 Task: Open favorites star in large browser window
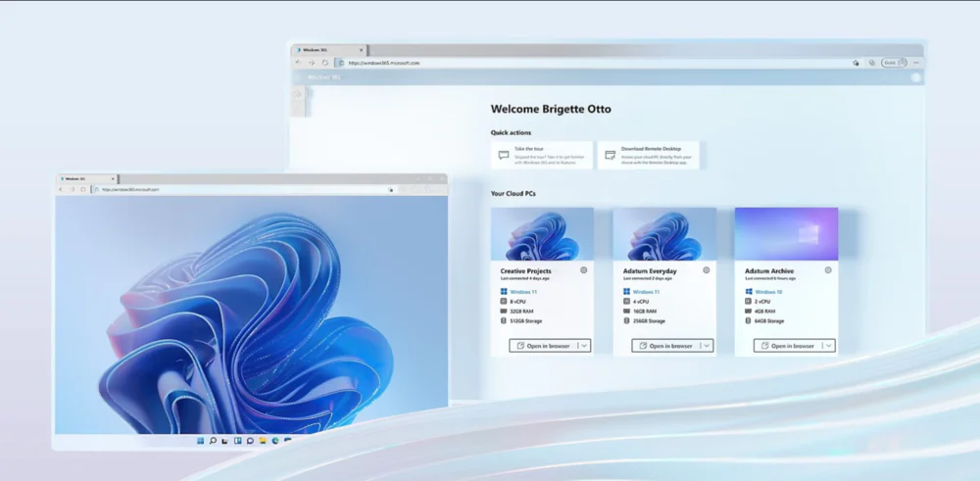tap(856, 63)
